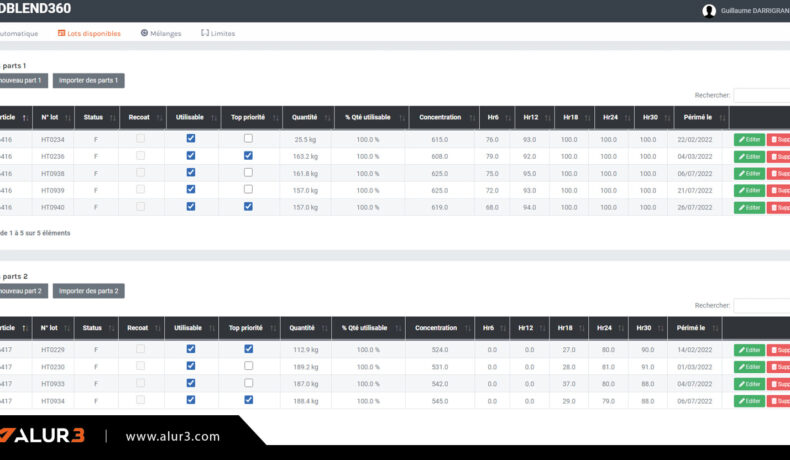Sort parts 1 table by Concentration
Screen dimensions: 790x460
click(444, 117)
